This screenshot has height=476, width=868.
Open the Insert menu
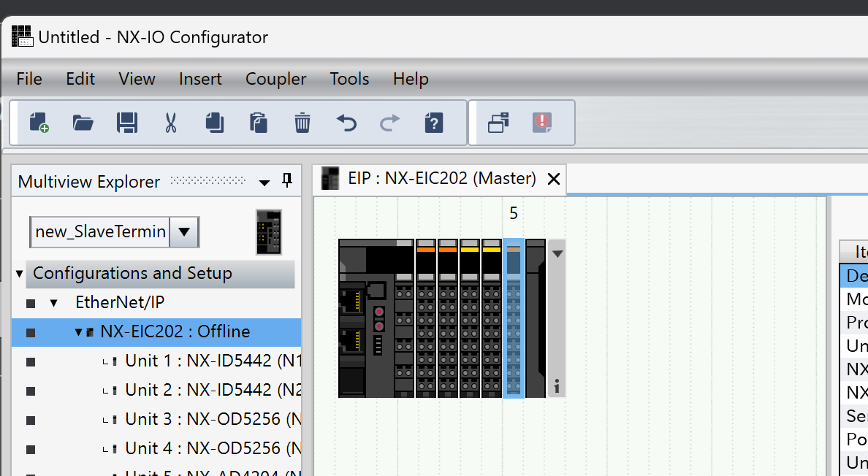click(200, 79)
